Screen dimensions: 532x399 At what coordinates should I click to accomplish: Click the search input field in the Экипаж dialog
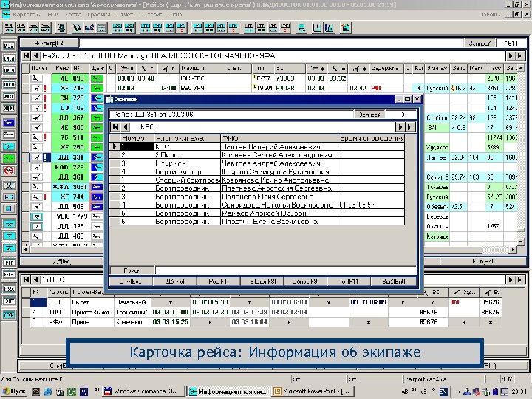tap(285, 270)
